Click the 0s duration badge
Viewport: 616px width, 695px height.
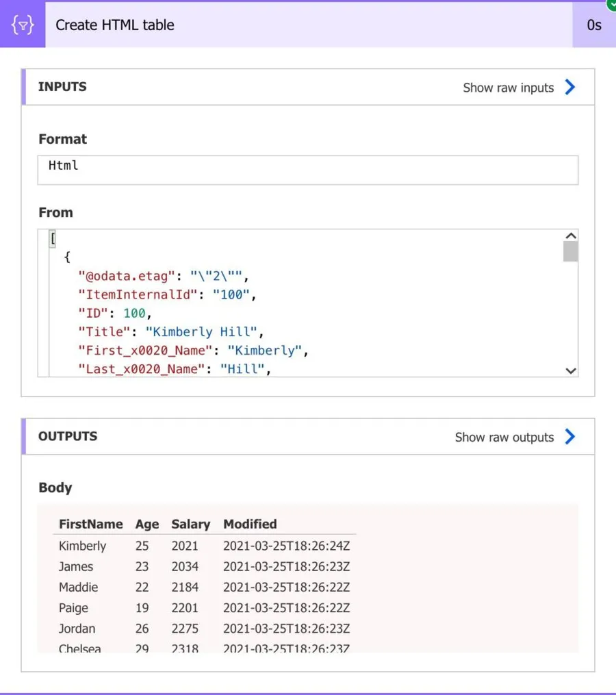(x=593, y=25)
